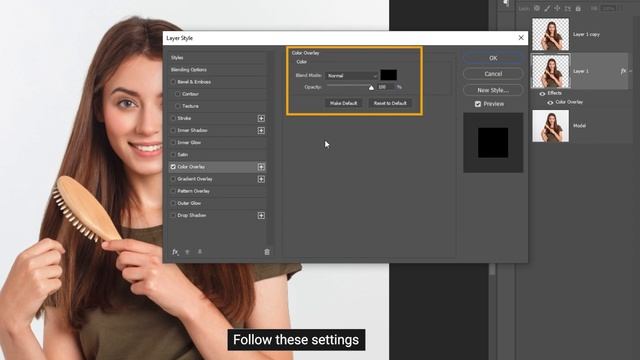Enable the Texture checkbox
Image resolution: width=640 pixels, height=360 pixels.
(x=178, y=106)
